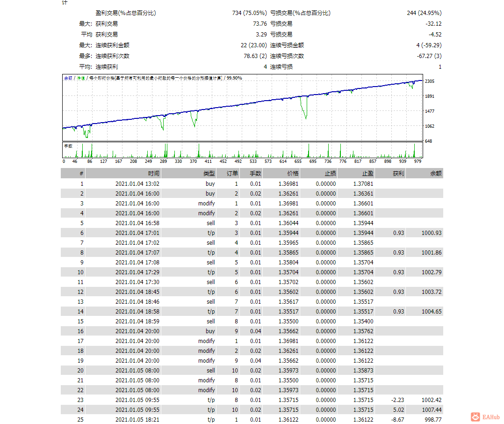
Task: Click take-profit value 1.35762
Action: (363, 331)
